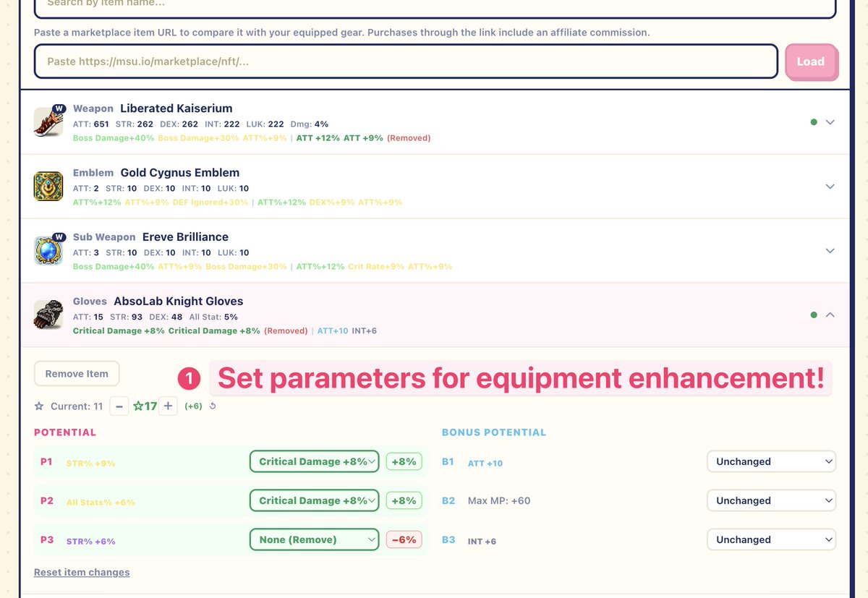
Task: Click the Reset item changes link
Action: point(82,572)
